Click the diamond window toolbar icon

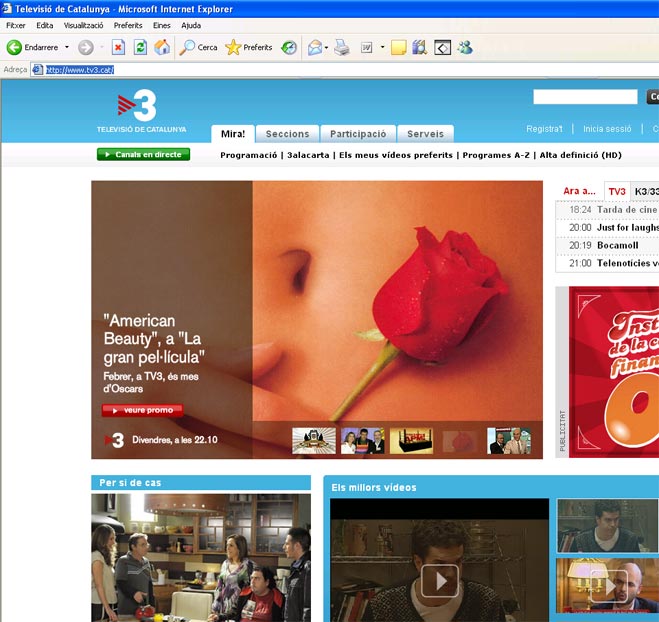click(x=443, y=47)
